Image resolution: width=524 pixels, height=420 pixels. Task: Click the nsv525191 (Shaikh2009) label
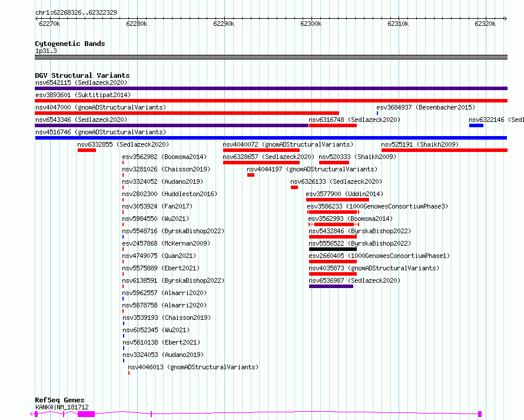[x=420, y=144]
